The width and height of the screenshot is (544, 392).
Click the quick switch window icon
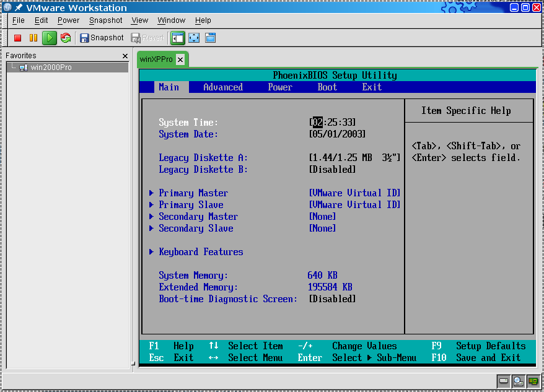[x=210, y=38]
